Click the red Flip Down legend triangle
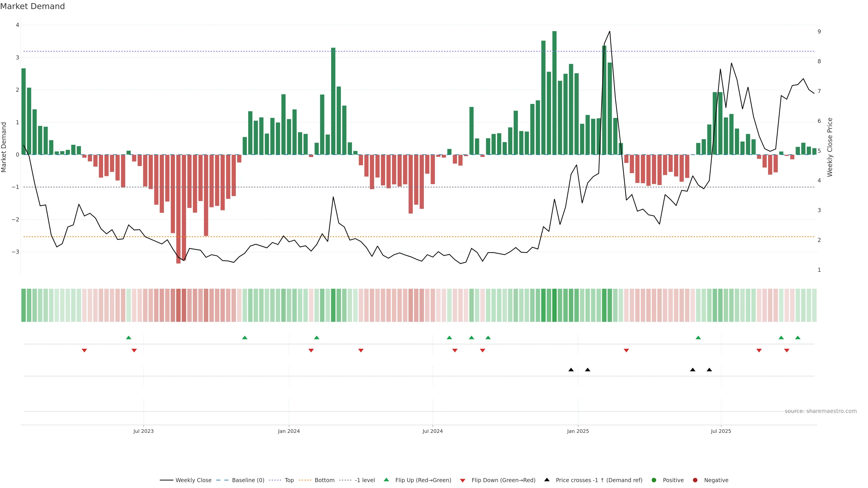This screenshot has width=868, height=488. [x=463, y=481]
